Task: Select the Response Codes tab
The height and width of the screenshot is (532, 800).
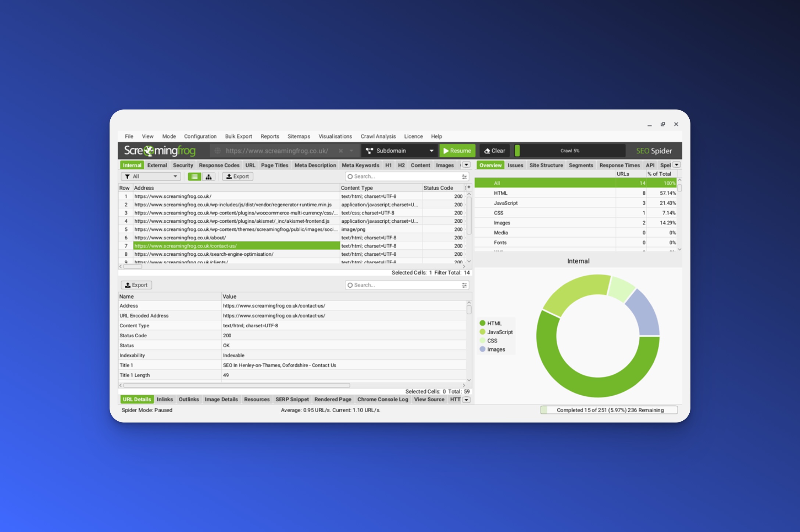Action: (219, 165)
